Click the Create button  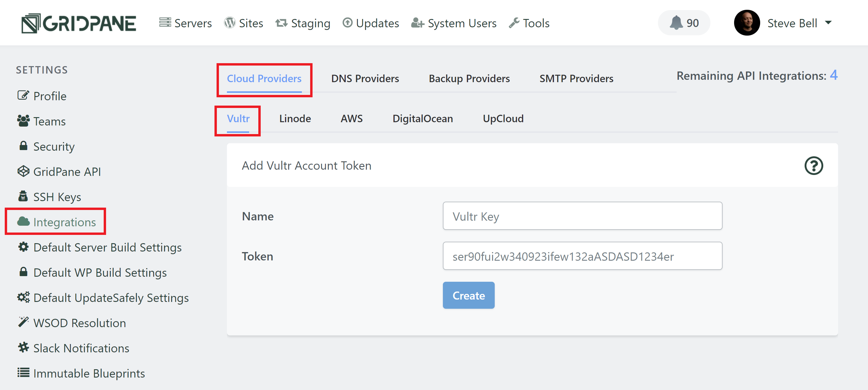coord(468,295)
